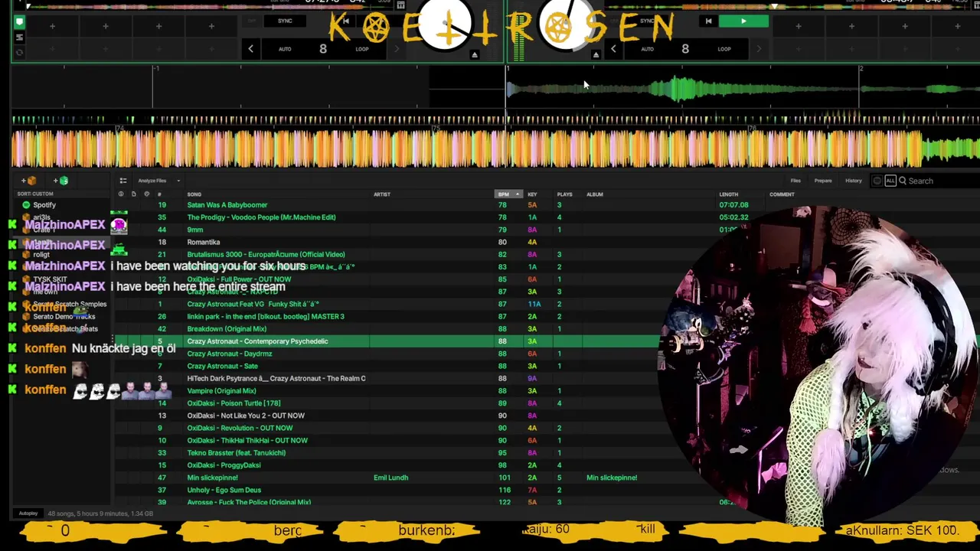Sort by the LENGTH column header
This screenshot has height=551, width=980.
pos(728,194)
